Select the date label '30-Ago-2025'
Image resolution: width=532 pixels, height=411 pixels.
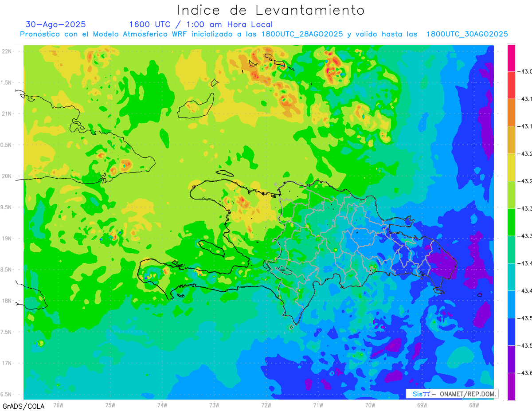pos(55,24)
